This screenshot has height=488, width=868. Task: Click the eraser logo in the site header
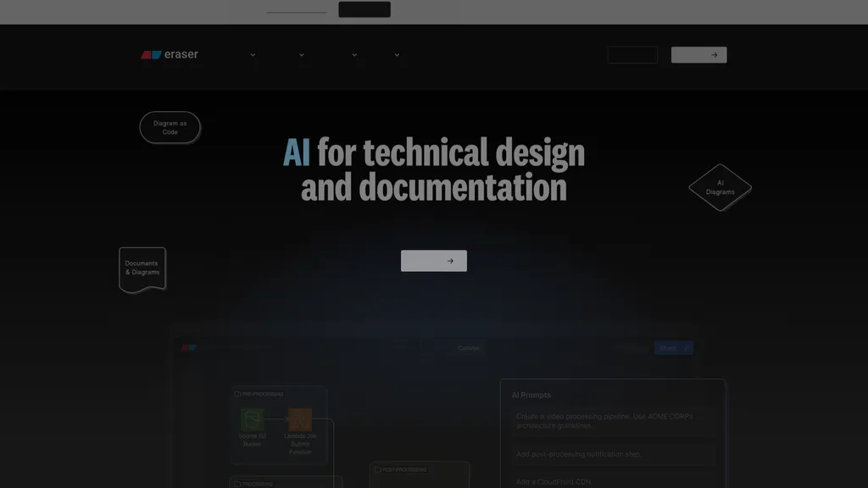click(170, 54)
